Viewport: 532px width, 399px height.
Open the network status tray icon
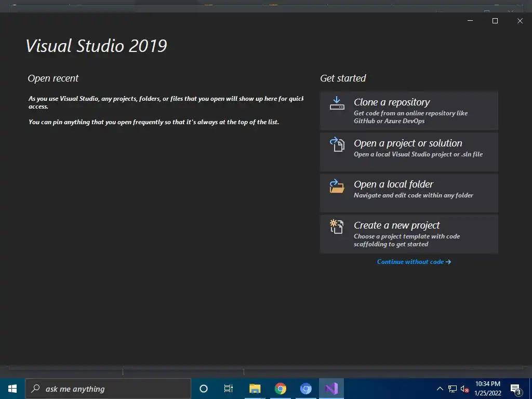[453, 389]
